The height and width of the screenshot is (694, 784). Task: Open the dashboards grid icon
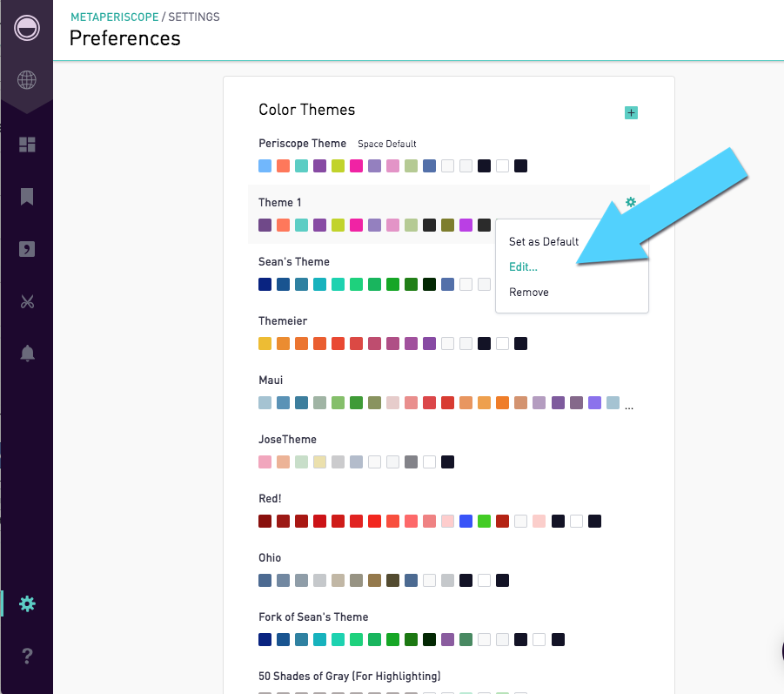click(27, 145)
